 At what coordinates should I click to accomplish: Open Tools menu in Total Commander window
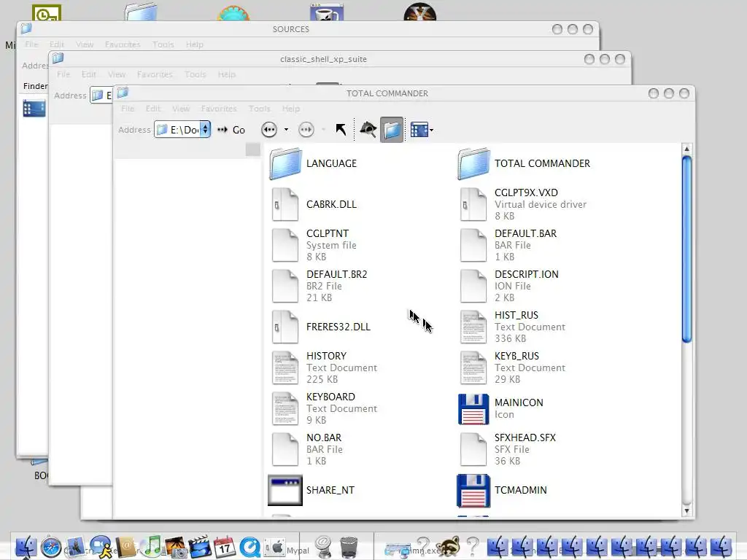pos(259,109)
